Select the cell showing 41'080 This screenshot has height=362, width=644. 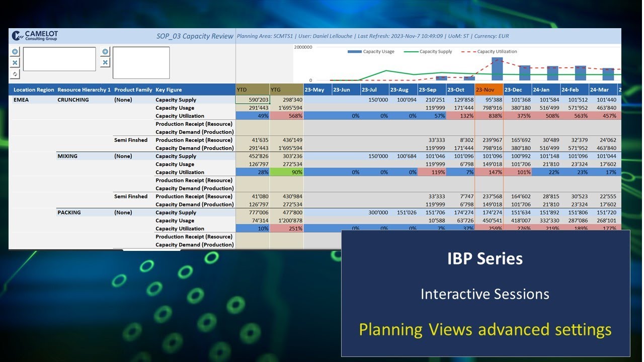[253, 197]
